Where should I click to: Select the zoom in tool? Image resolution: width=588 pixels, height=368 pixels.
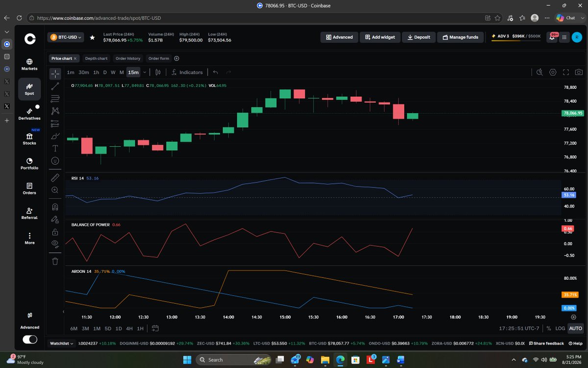pos(55,190)
